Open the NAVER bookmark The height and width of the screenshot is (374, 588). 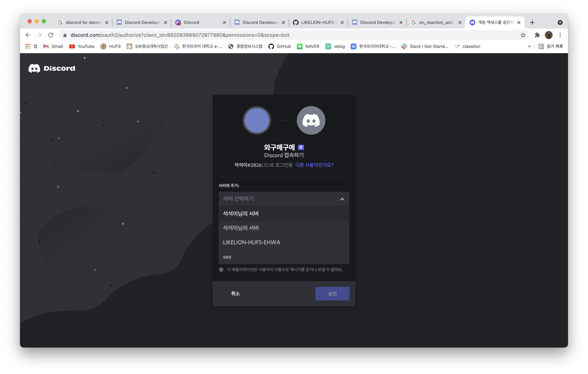tap(308, 46)
